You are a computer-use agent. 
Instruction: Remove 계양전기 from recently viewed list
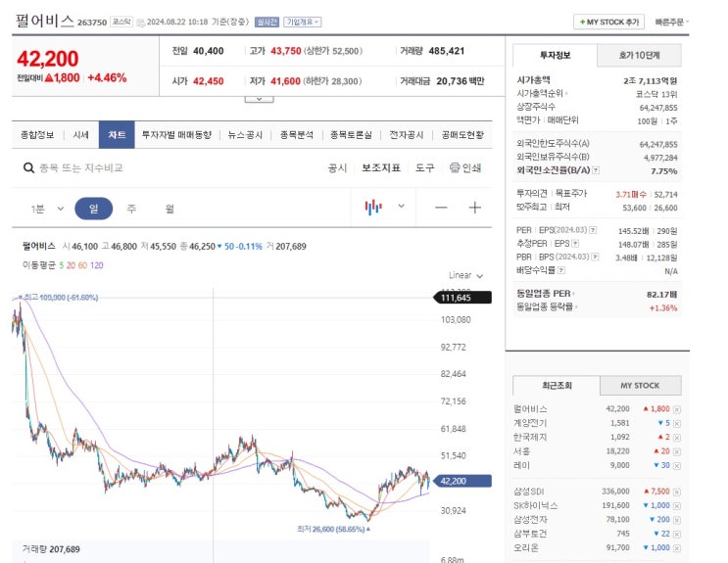click(x=676, y=423)
